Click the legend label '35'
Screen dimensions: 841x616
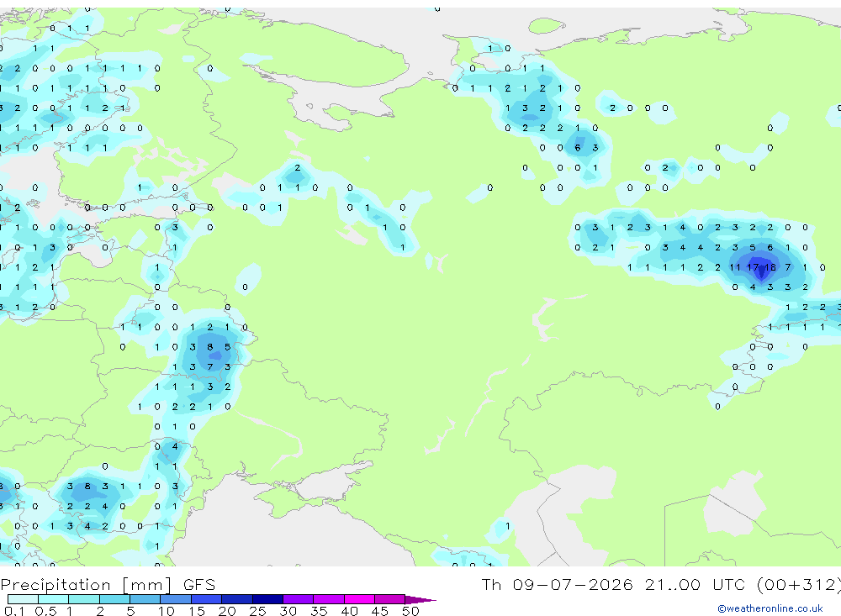pyautogui.click(x=319, y=611)
